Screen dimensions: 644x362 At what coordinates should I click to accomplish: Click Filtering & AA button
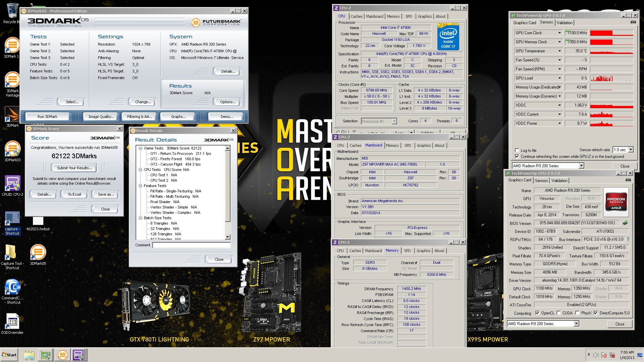[x=139, y=117]
